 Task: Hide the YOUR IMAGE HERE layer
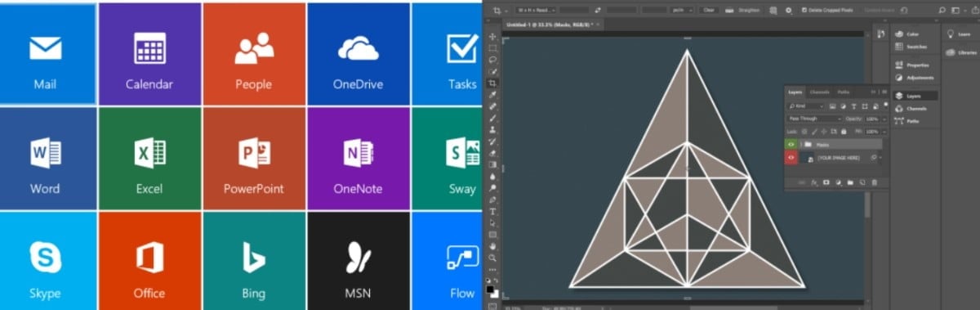point(791,157)
